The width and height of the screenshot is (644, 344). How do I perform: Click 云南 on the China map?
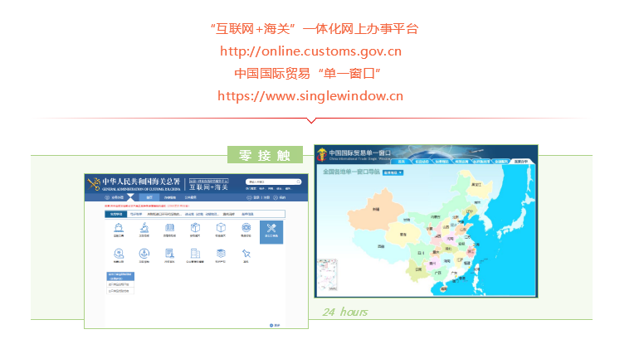click(418, 269)
